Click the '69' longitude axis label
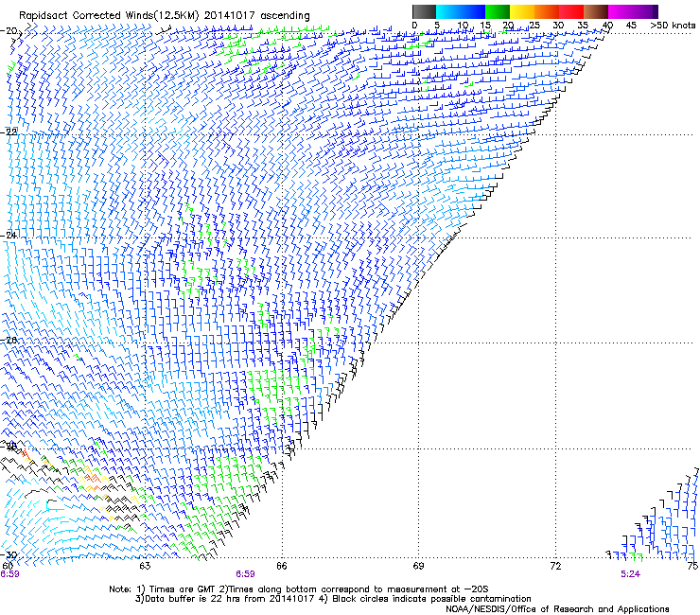700x615 pixels. coord(418,566)
